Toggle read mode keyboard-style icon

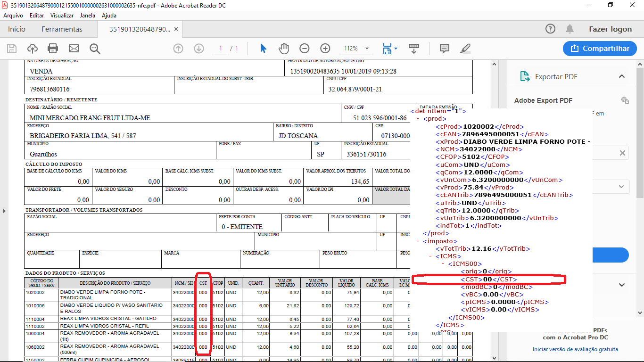414,48
